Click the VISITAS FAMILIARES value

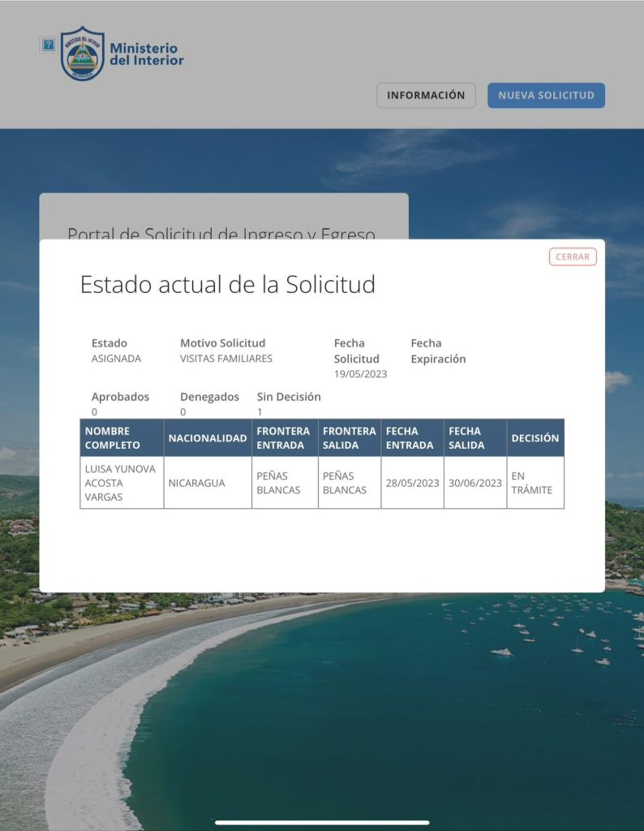pos(226,358)
